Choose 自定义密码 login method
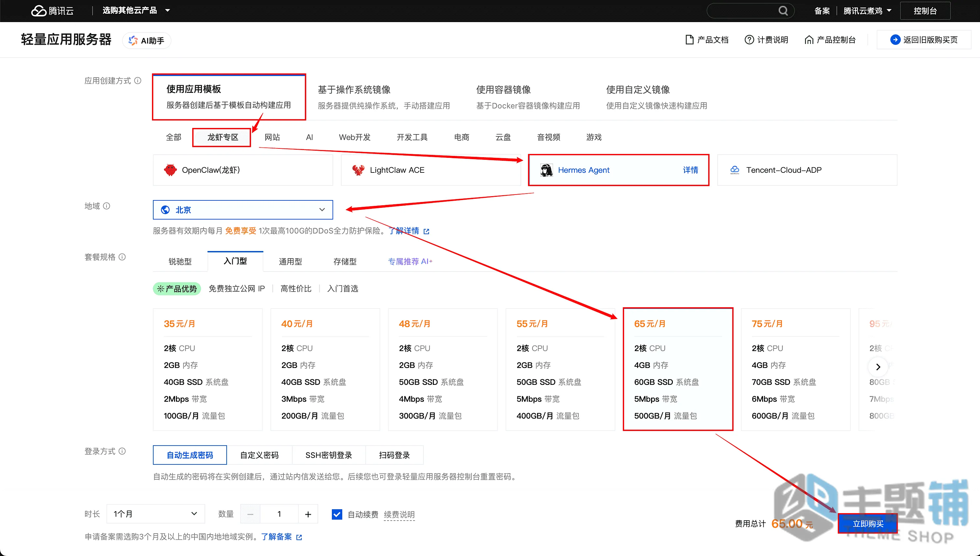Image resolution: width=980 pixels, height=556 pixels. coord(259,455)
